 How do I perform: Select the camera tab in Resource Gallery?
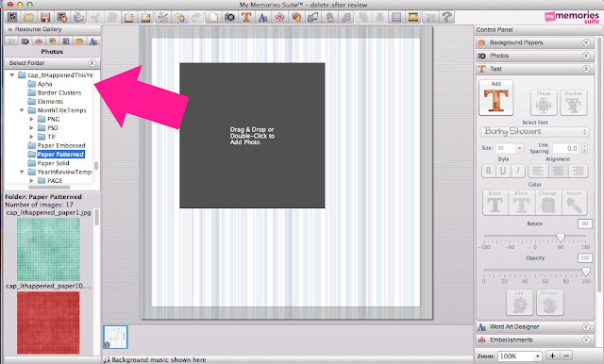(25, 41)
